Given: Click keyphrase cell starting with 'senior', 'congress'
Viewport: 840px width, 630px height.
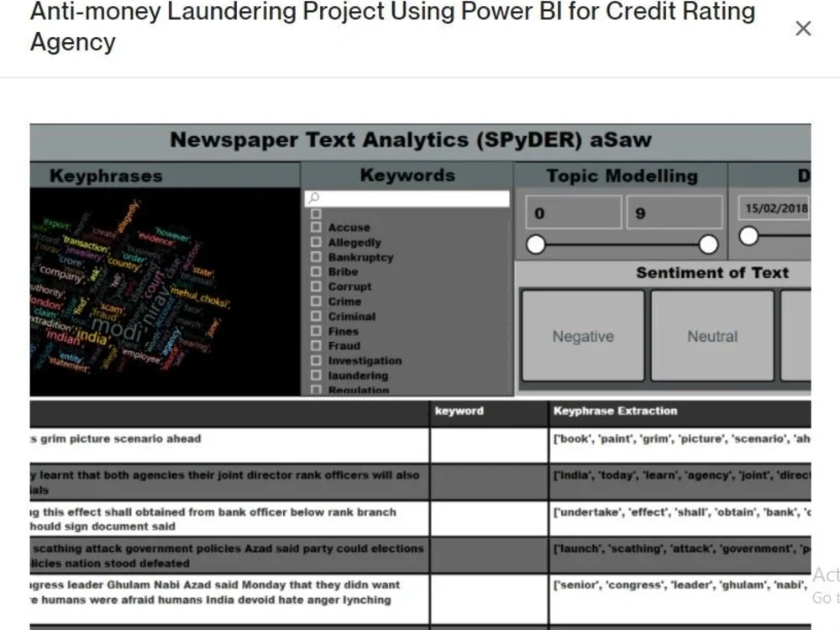Looking at the screenshot, I should coord(680,599).
